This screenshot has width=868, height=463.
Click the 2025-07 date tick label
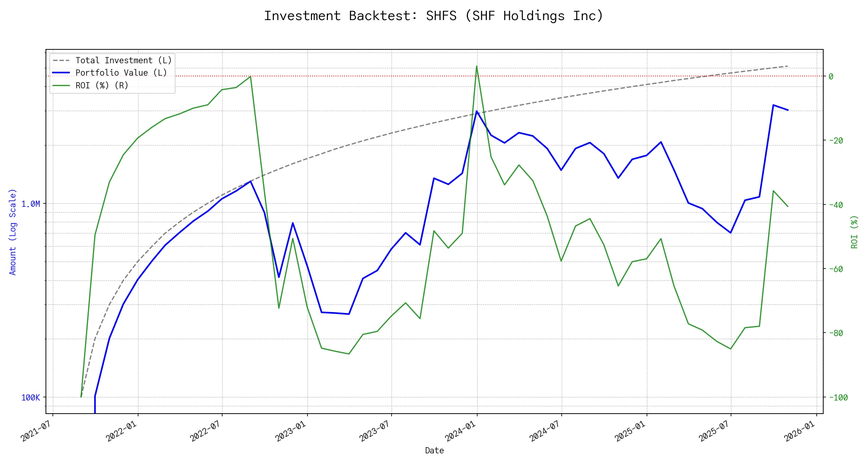tap(714, 431)
